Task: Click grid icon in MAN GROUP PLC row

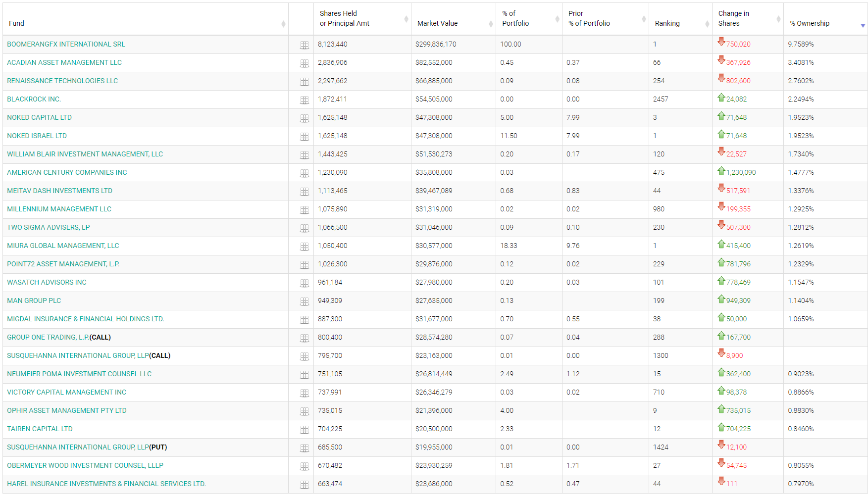Action: click(x=305, y=301)
